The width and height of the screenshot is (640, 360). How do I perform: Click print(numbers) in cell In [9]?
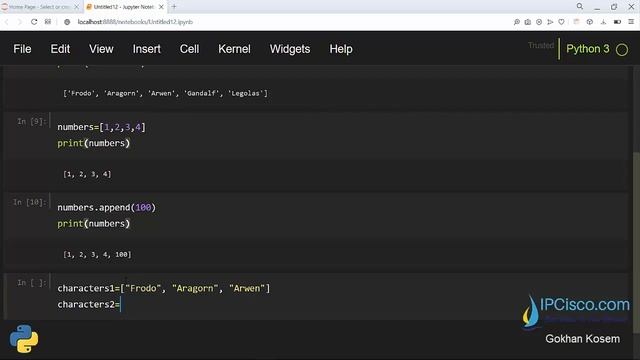tap(93, 143)
